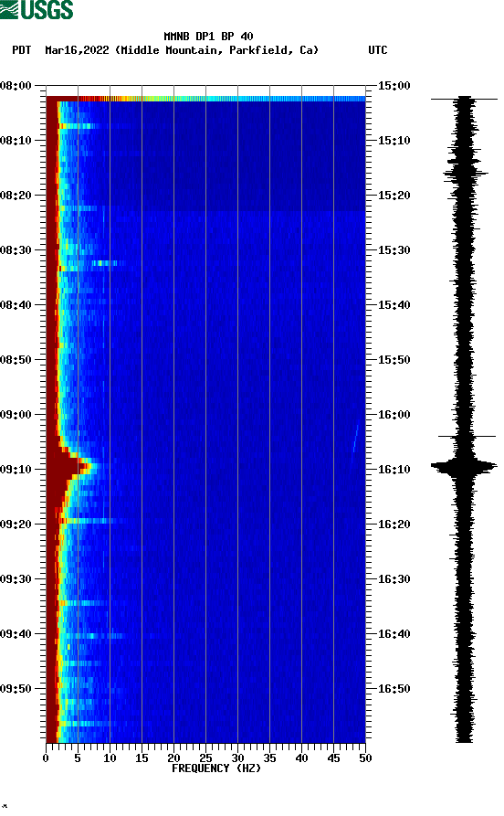Screen dimensions: 504x816
Task: Click the 25 Hz frequency tick label
Action: tap(205, 758)
